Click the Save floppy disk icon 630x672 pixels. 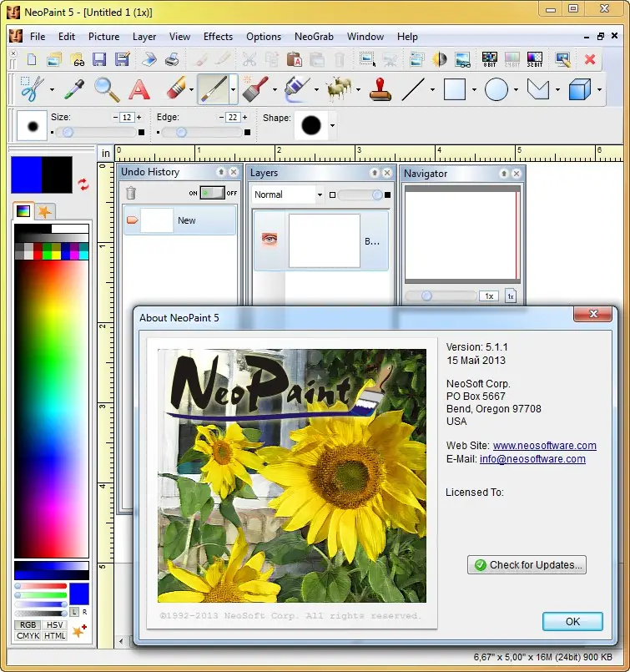tap(99, 59)
